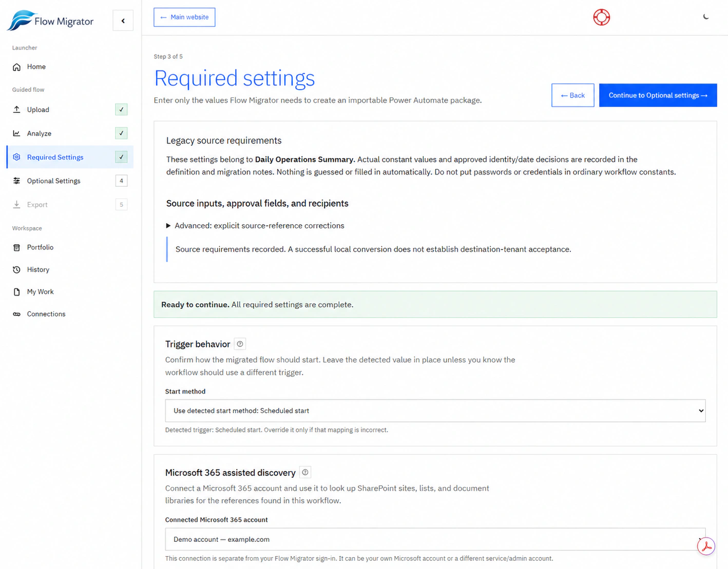This screenshot has width=728, height=569.
Task: Open the red lifebuoy help icon
Action: 602,17
